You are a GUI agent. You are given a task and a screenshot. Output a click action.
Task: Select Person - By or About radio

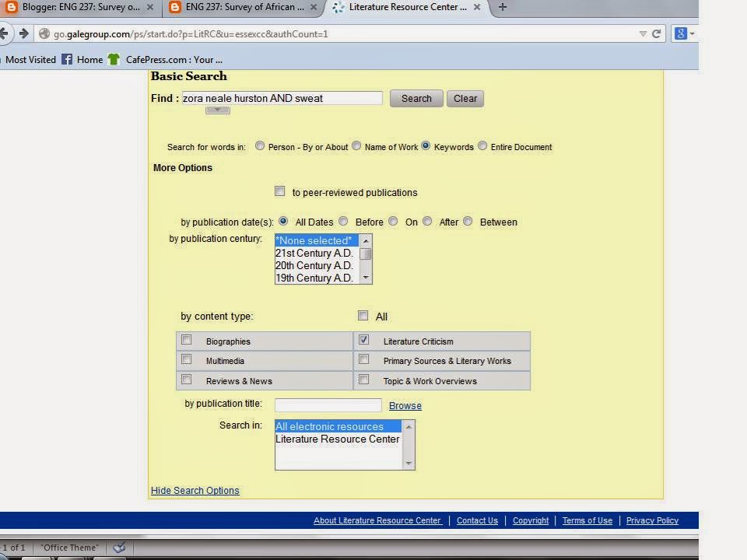pyautogui.click(x=260, y=145)
